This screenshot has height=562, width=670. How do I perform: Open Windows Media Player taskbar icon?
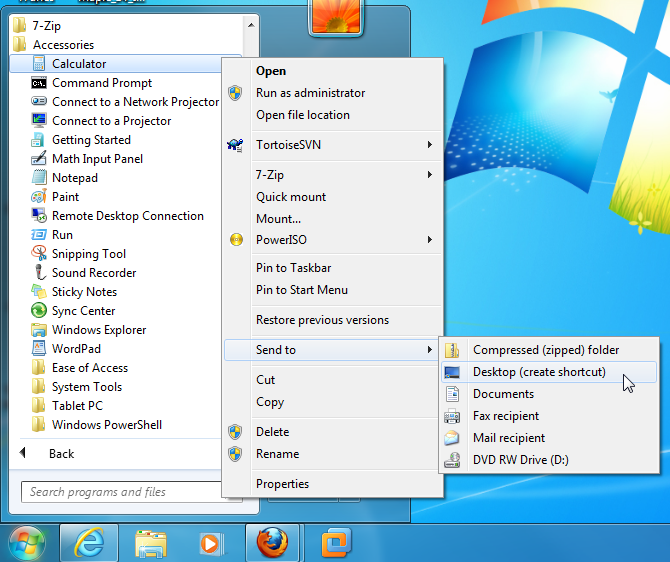coord(210,544)
